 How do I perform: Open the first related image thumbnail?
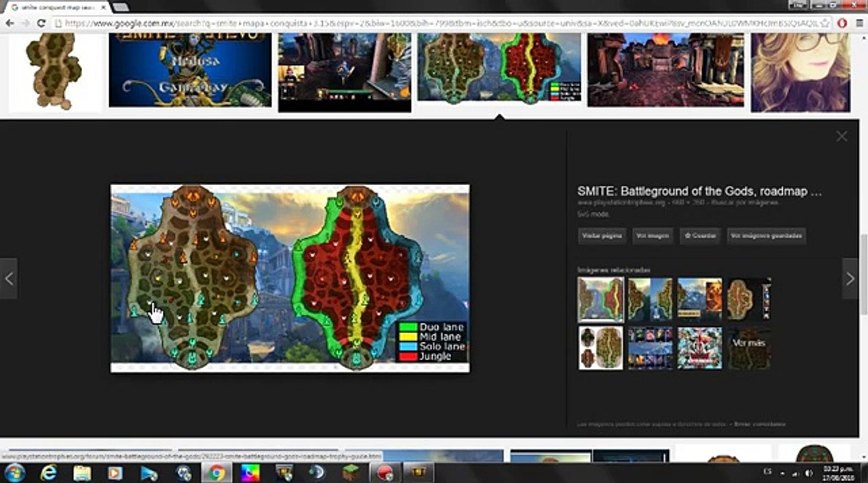click(x=601, y=299)
